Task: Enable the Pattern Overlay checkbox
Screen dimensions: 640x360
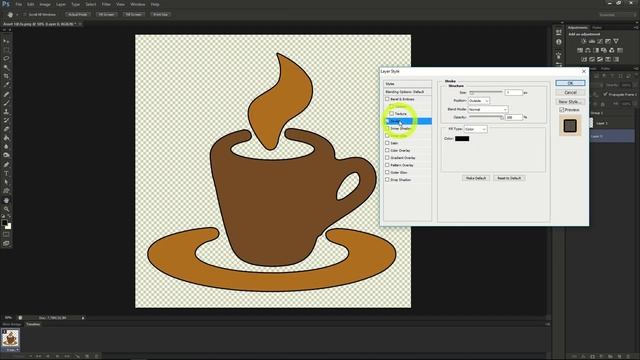Action: point(387,165)
